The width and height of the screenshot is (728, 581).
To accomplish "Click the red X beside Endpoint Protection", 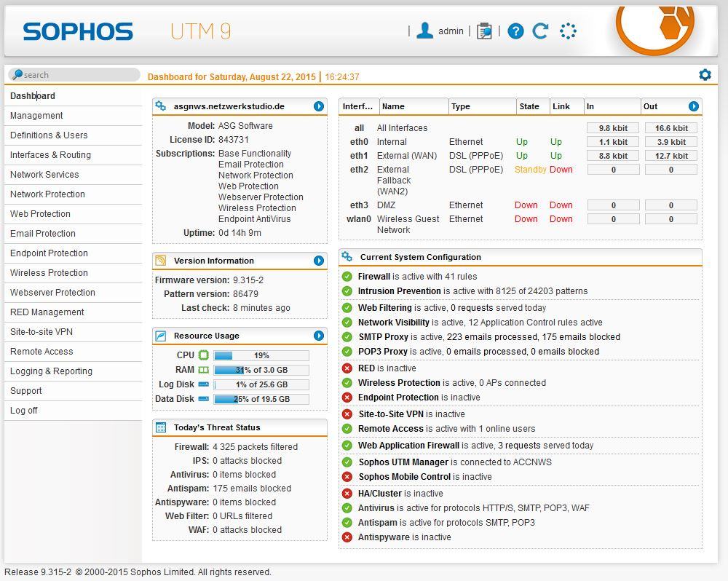I will 347,398.
